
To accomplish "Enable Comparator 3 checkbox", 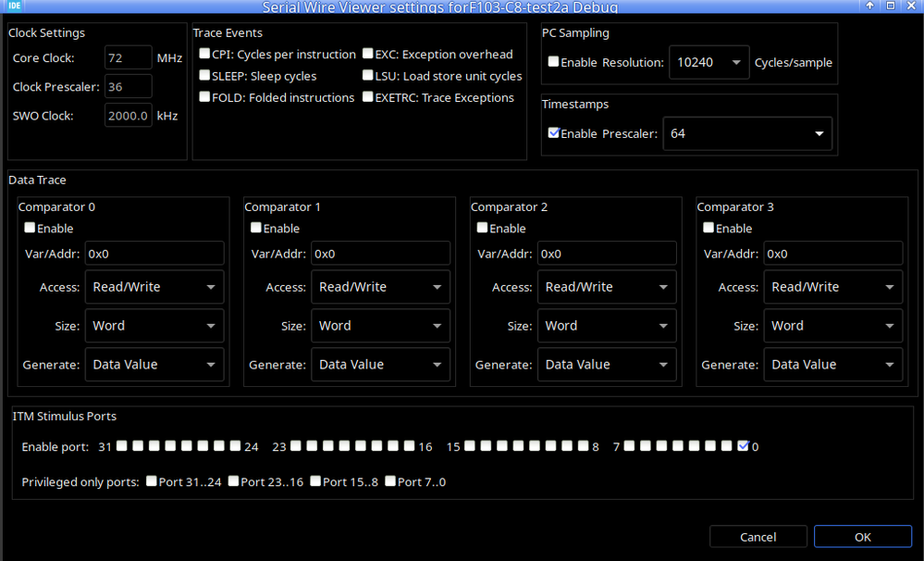I will (708, 228).
